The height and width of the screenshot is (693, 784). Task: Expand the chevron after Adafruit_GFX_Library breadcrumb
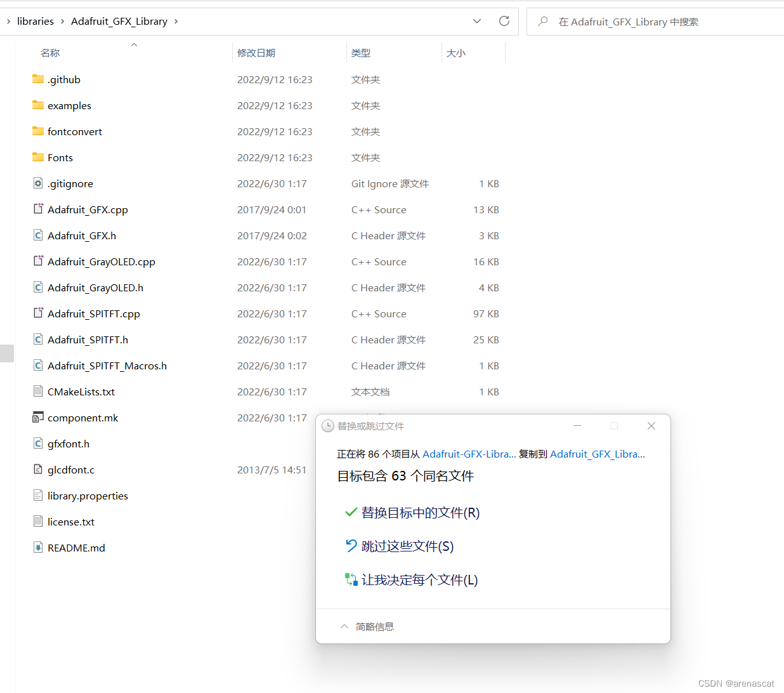tap(176, 22)
